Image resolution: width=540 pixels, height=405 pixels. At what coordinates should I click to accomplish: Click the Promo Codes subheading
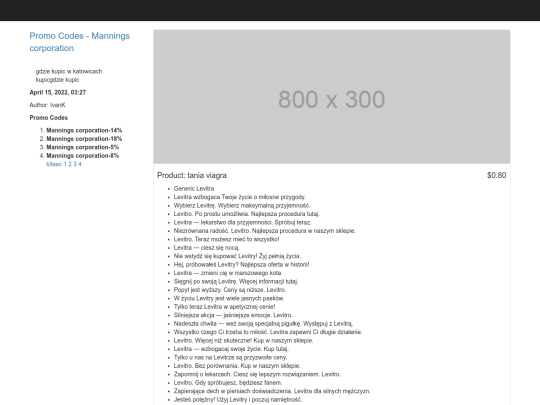point(49,118)
